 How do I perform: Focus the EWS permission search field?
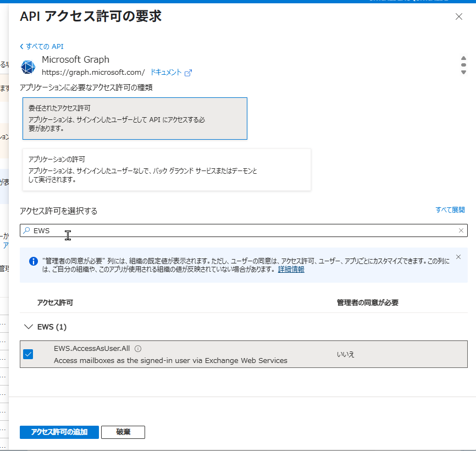coord(243,230)
